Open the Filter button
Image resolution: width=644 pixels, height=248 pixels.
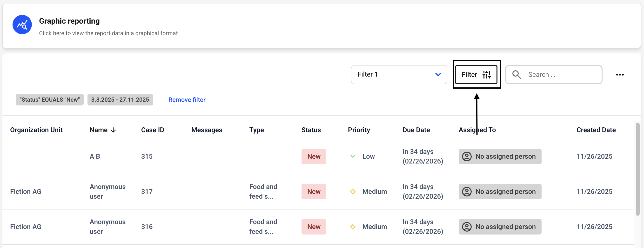click(470, 75)
